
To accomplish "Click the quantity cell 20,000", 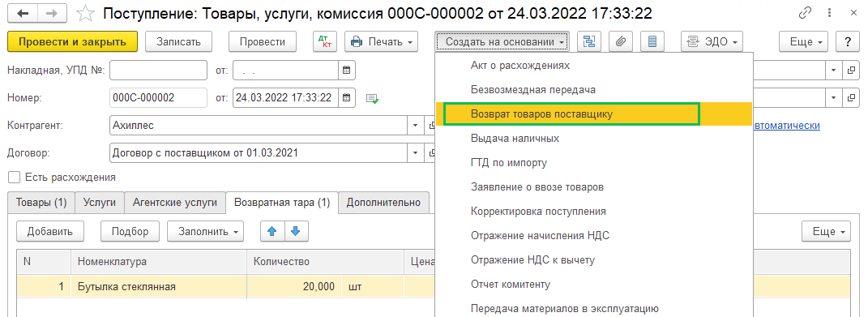I will tap(295, 286).
